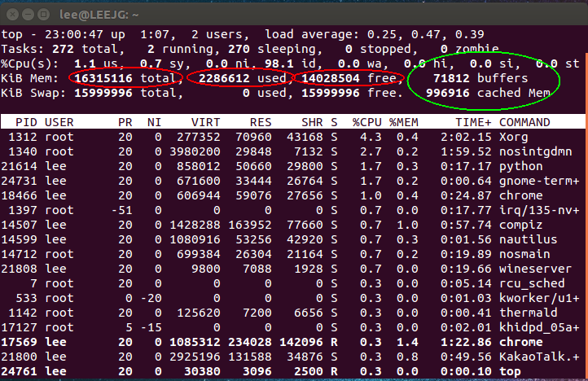Click the VIRT column header

click(205, 122)
